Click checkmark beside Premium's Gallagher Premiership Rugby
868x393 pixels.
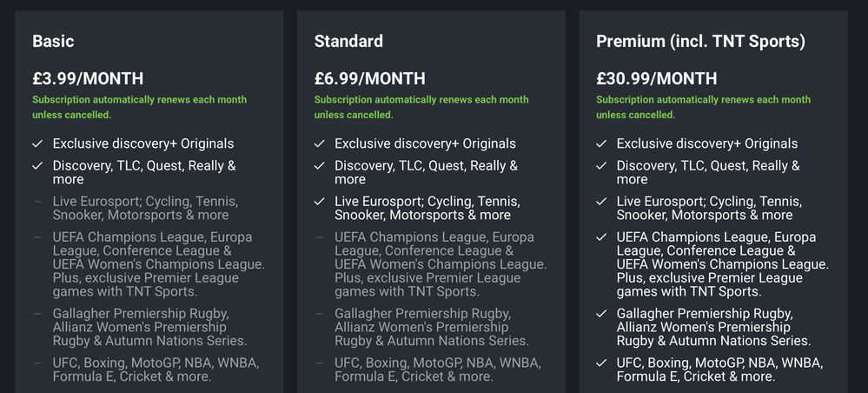click(x=602, y=314)
